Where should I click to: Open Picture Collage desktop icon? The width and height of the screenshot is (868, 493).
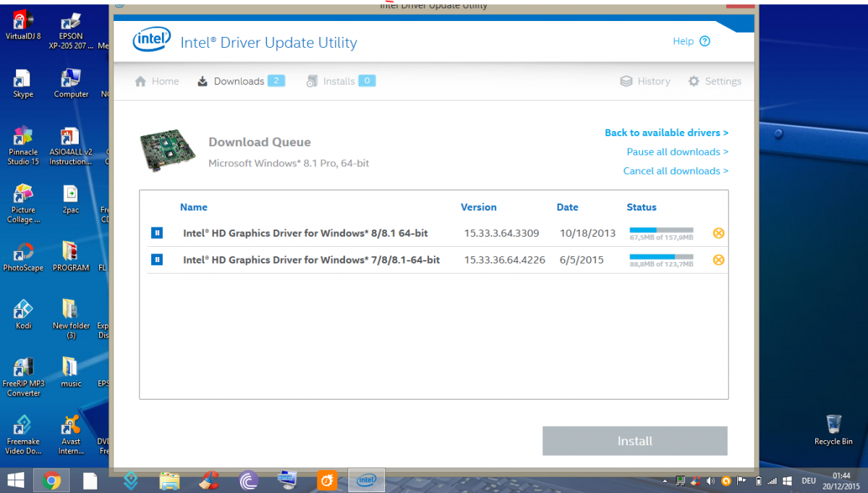(23, 204)
